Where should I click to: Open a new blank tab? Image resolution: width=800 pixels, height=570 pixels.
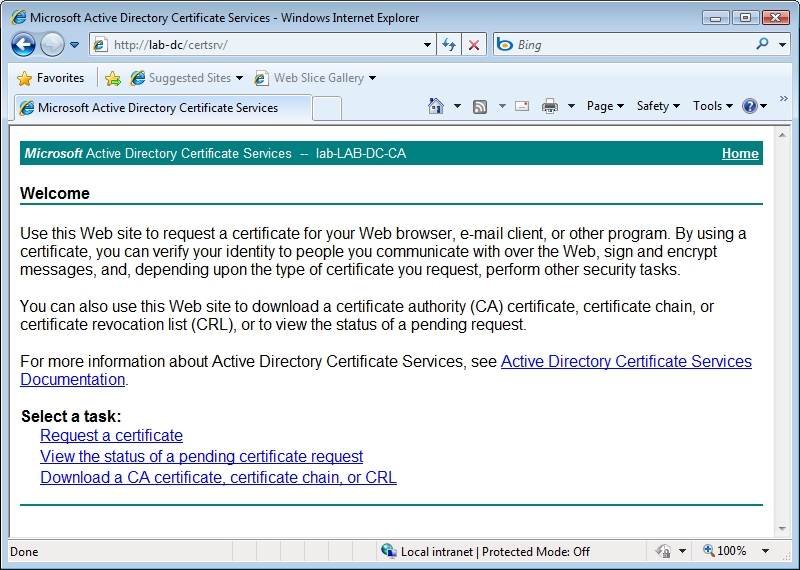tap(327, 108)
